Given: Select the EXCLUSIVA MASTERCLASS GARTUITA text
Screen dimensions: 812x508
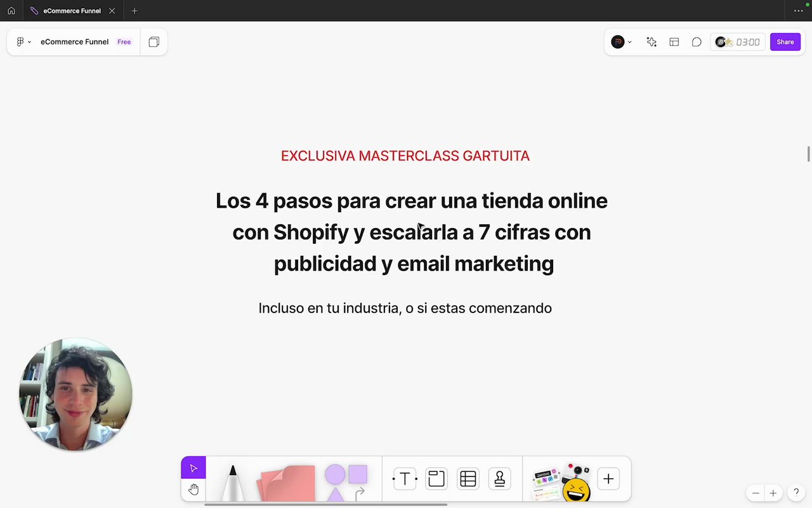Looking at the screenshot, I should click(x=405, y=156).
